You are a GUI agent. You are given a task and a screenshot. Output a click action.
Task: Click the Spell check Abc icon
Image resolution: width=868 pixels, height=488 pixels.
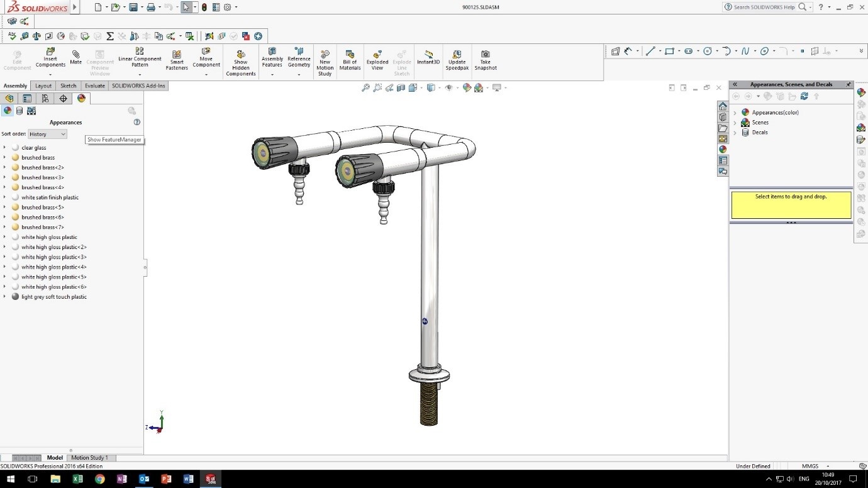click(12, 36)
